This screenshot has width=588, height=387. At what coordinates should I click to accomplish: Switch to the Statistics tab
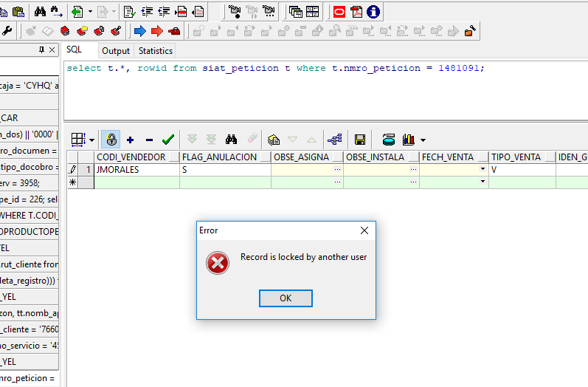click(x=155, y=51)
